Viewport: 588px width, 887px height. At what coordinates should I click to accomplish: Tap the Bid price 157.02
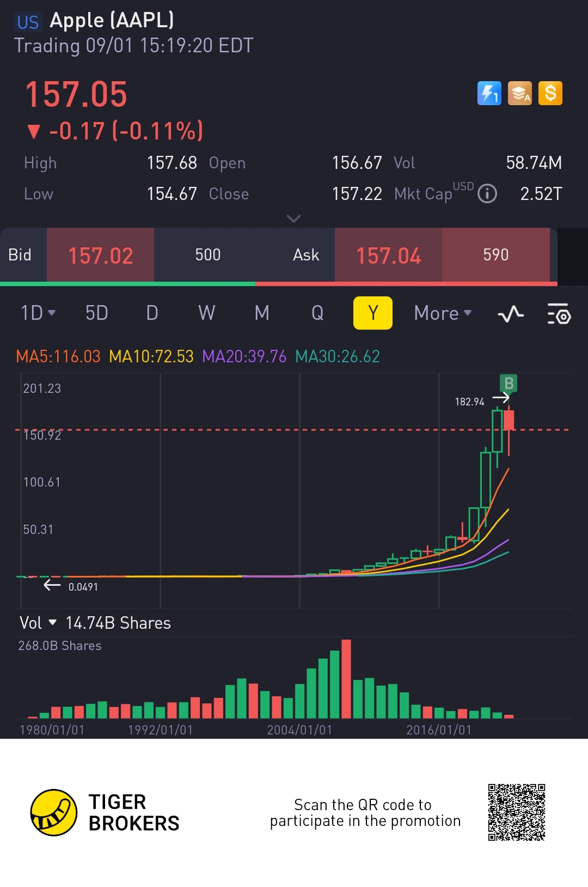101,255
